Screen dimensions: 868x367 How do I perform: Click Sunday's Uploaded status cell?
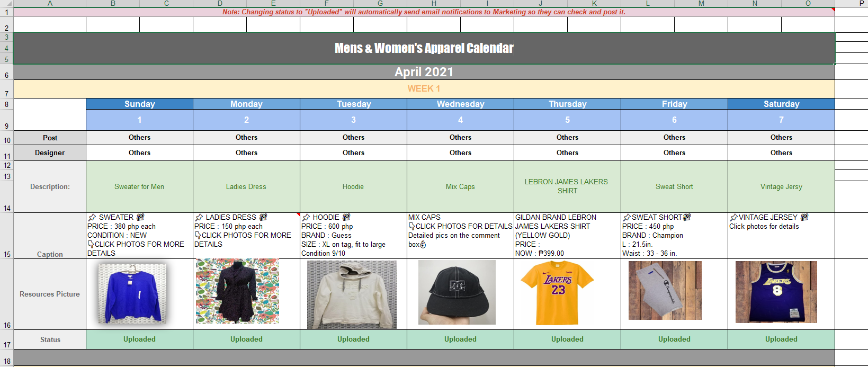click(x=140, y=339)
